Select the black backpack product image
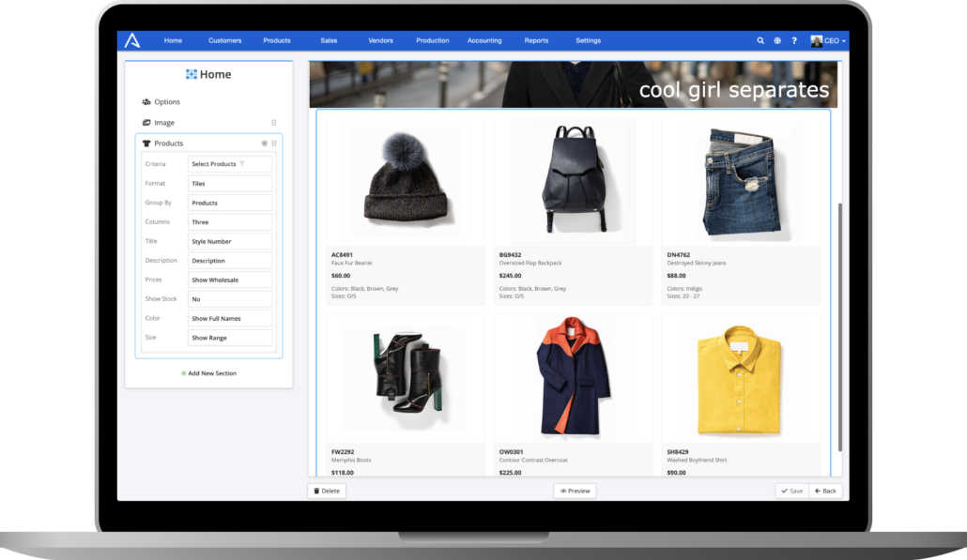 (x=573, y=181)
